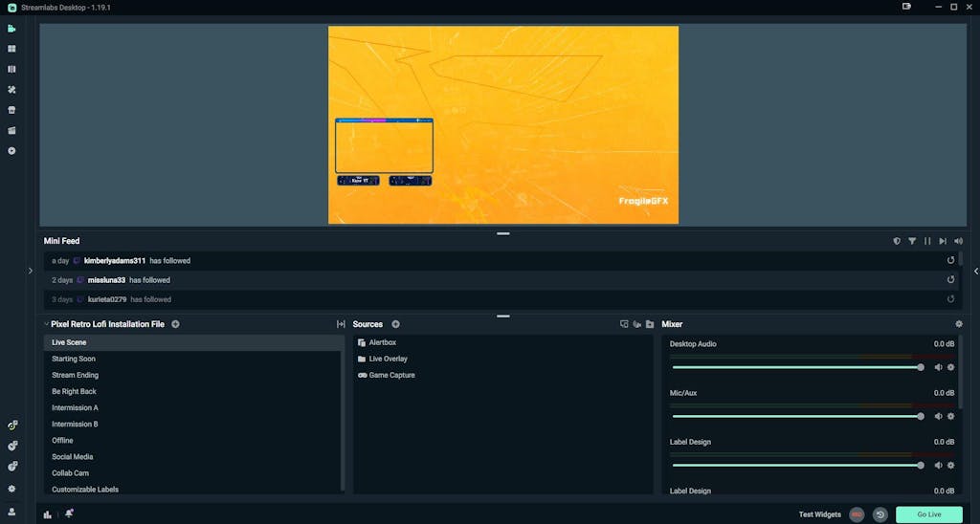Click the Go Live button
This screenshot has height=524, width=980.
coord(928,514)
